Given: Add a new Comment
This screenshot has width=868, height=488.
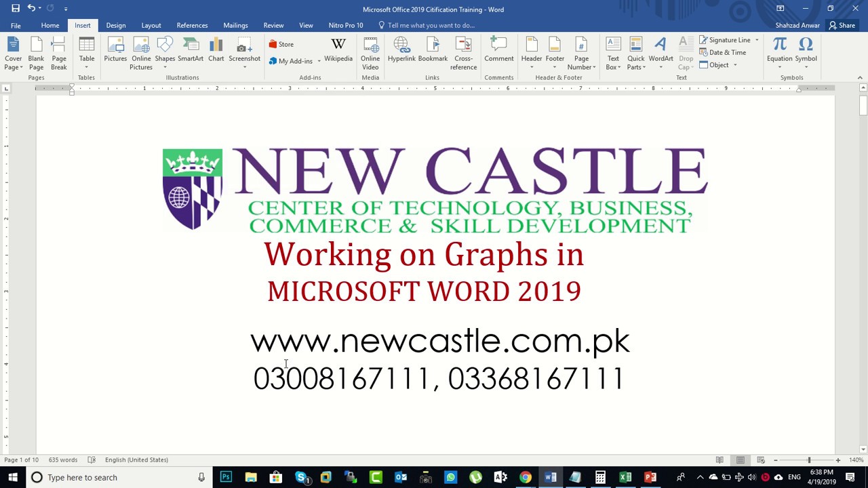Looking at the screenshot, I should (499, 51).
